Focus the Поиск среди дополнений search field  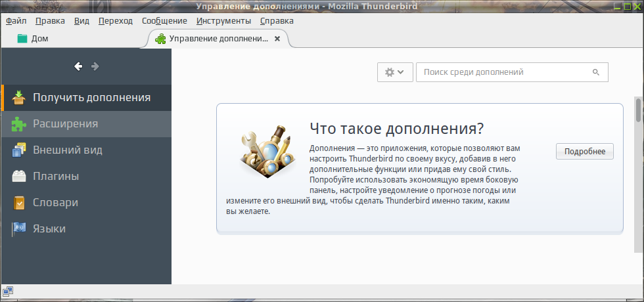[512, 72]
